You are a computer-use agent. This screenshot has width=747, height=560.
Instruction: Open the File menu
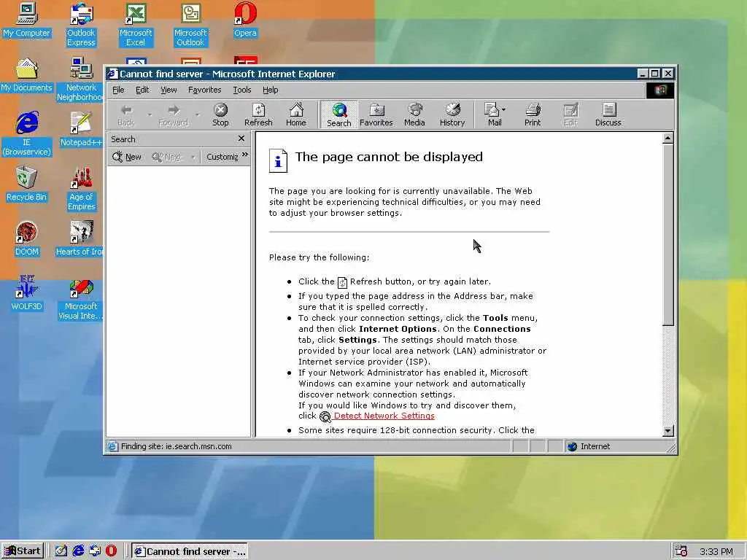coord(118,90)
